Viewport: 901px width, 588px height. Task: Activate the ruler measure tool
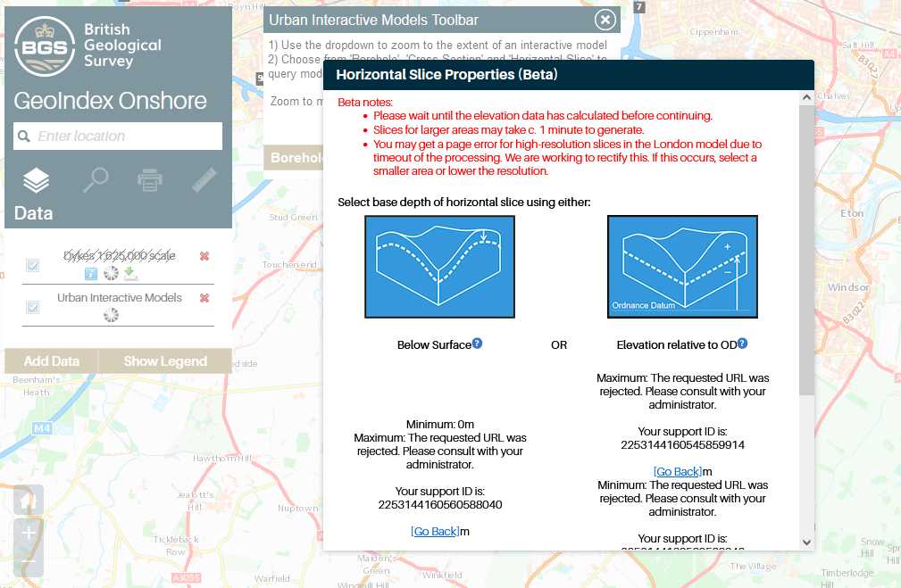click(204, 181)
